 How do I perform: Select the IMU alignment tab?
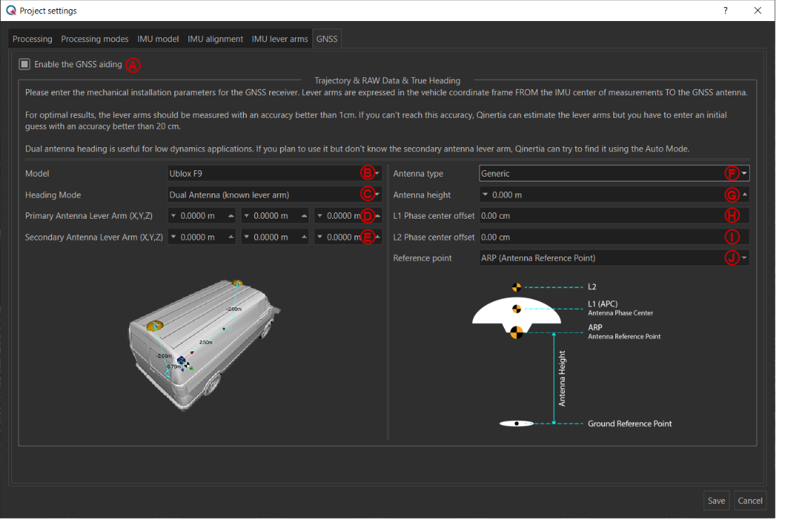pyautogui.click(x=215, y=39)
